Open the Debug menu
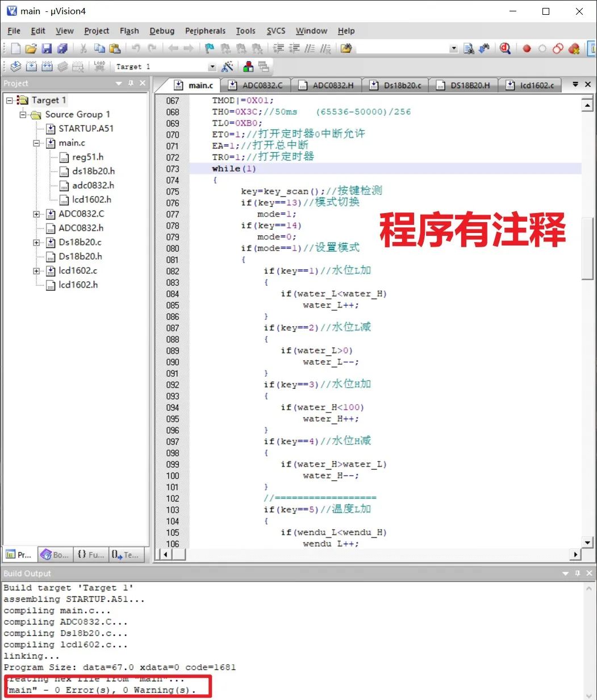The height and width of the screenshot is (700, 597). 162,31
